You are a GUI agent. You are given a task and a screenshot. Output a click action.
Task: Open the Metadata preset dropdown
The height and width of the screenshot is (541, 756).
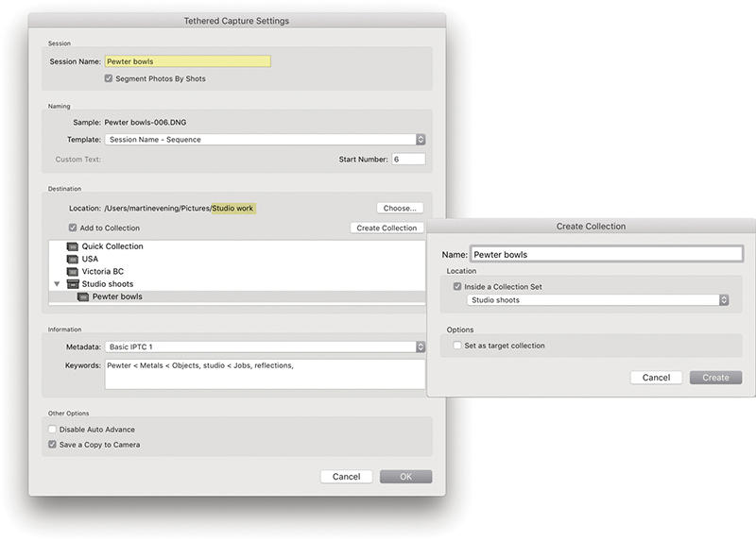point(265,347)
